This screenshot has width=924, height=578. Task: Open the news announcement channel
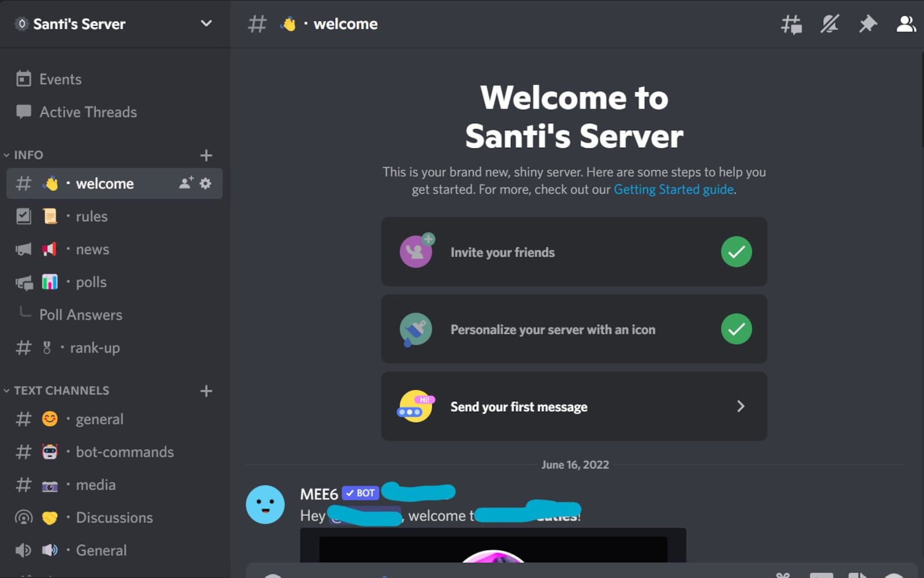click(115, 249)
